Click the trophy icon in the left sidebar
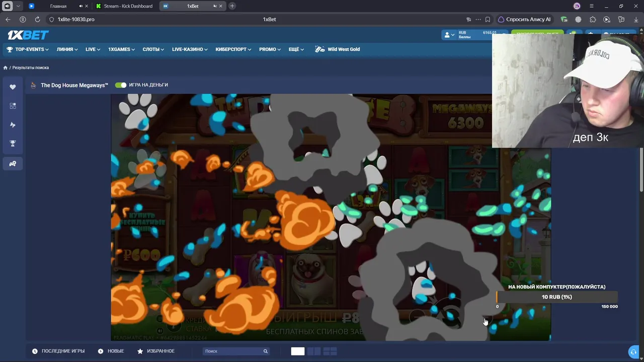 click(13, 143)
